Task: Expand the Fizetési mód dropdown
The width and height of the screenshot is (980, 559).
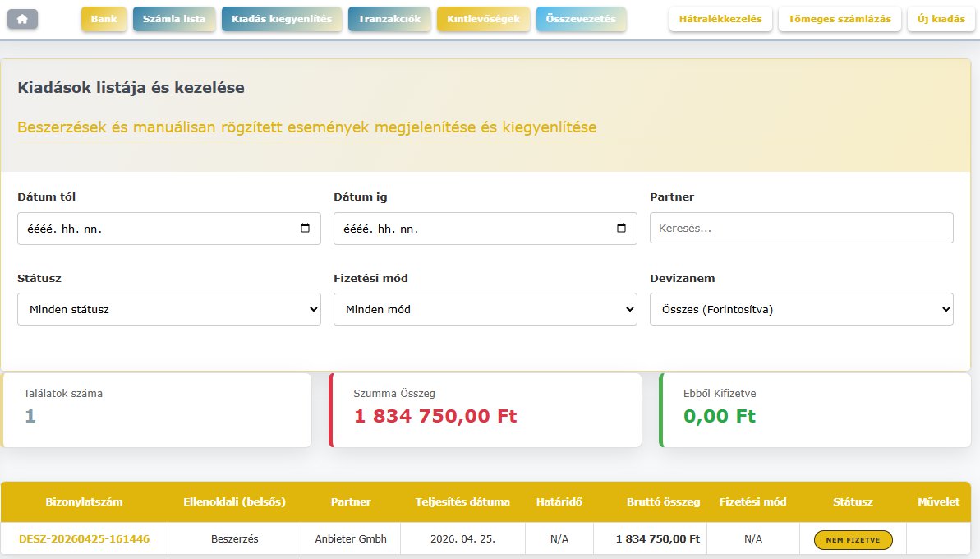Action: tap(485, 309)
